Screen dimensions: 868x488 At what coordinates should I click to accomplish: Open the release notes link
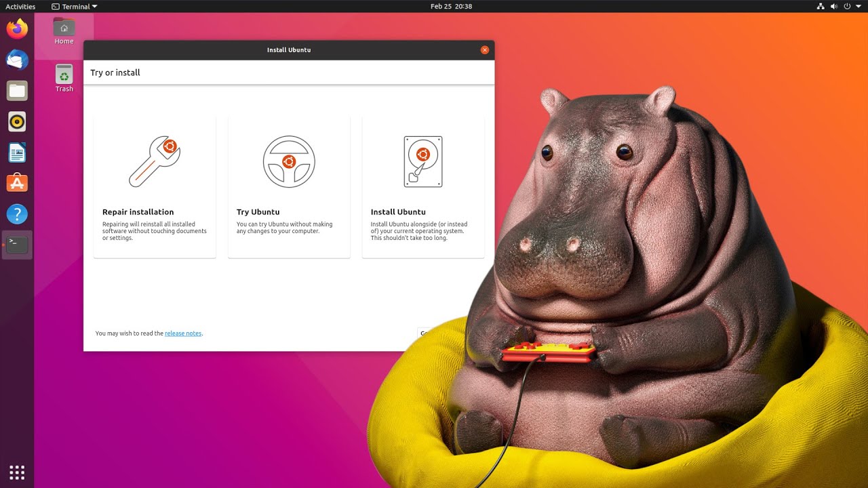(x=183, y=333)
